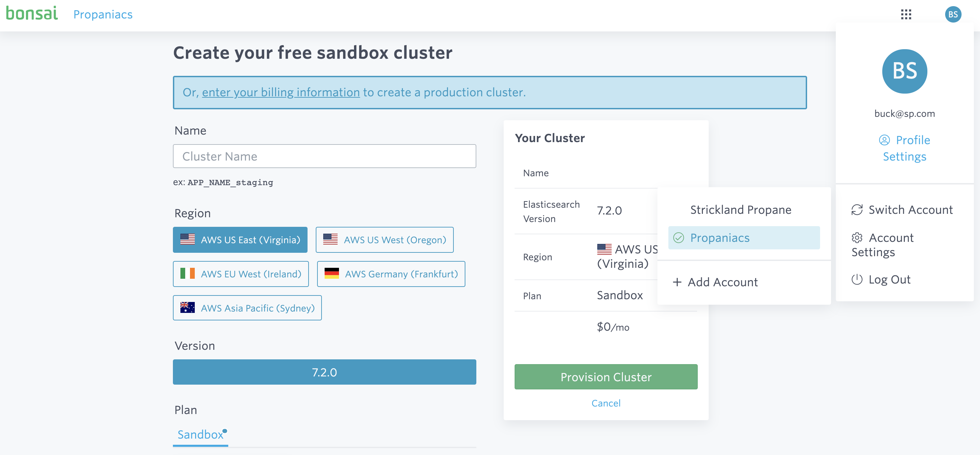980x455 pixels.
Task: Choose AWS EU West (Ireland) region
Action: tap(241, 274)
